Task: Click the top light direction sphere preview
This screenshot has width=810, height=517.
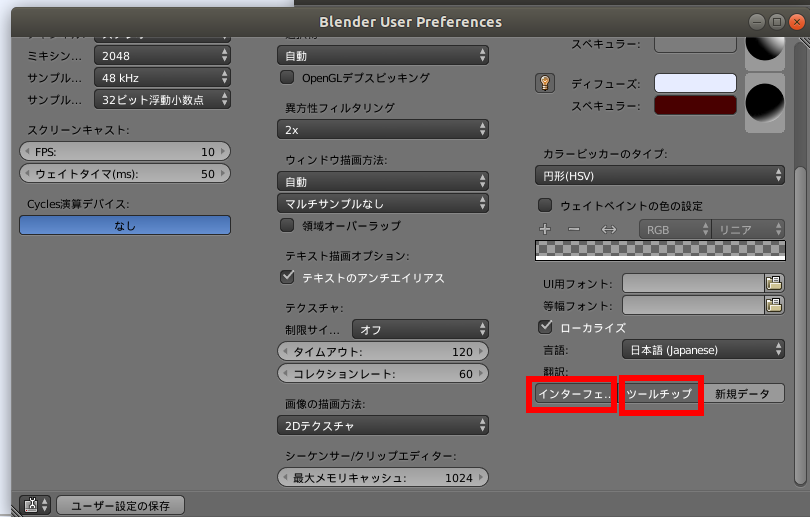Action: pos(765,52)
